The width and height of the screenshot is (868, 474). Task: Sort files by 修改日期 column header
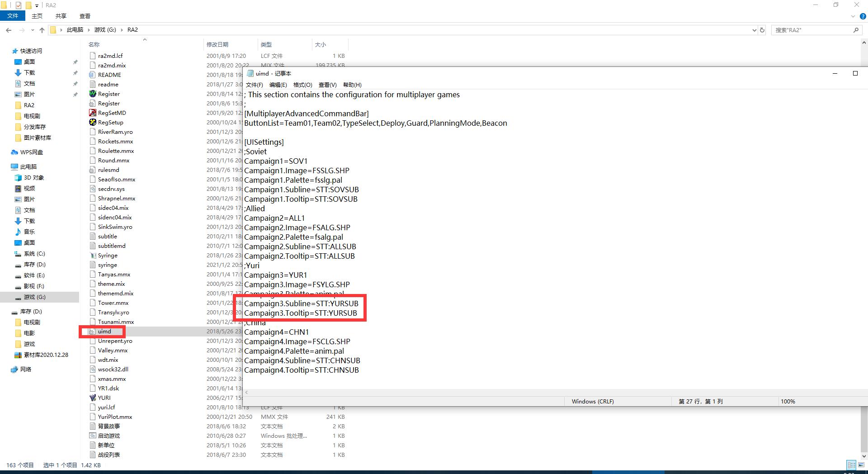(217, 44)
